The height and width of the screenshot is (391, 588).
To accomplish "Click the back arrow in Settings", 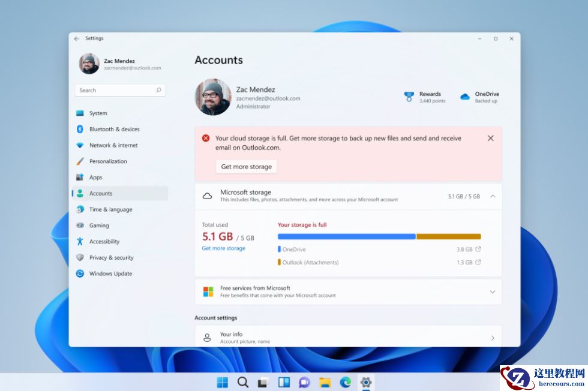I will (76, 38).
